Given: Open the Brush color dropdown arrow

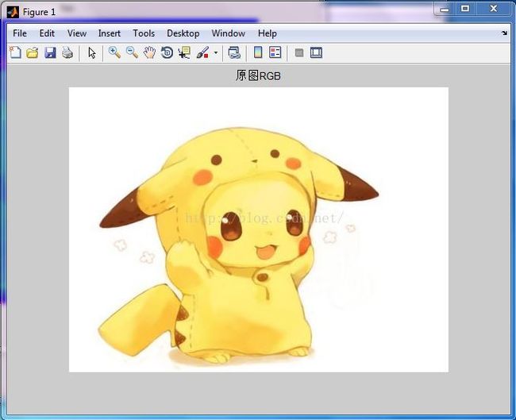Looking at the screenshot, I should (x=216, y=52).
